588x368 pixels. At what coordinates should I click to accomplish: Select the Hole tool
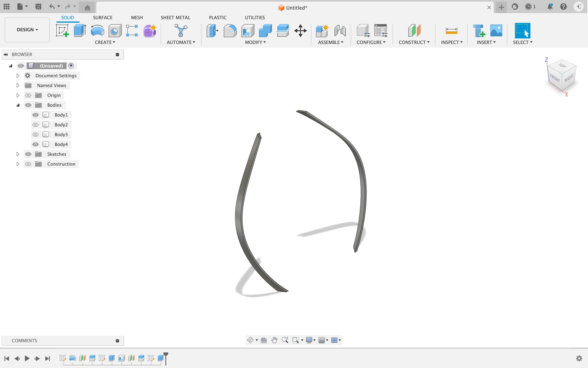115,31
